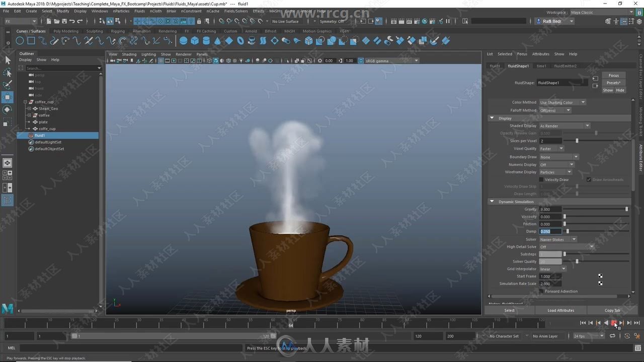Open animation preferences running-man icon
The image size is (644, 362).
637,336
